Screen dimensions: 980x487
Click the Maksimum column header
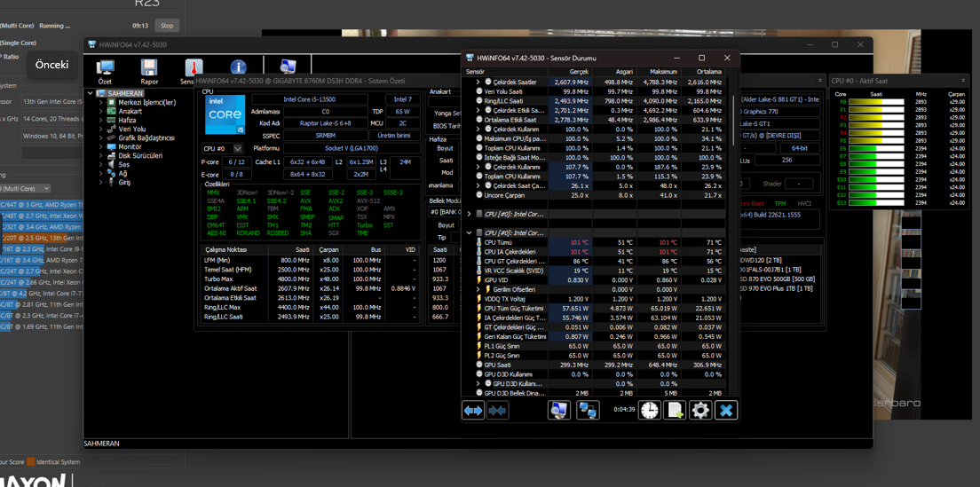tap(660, 72)
